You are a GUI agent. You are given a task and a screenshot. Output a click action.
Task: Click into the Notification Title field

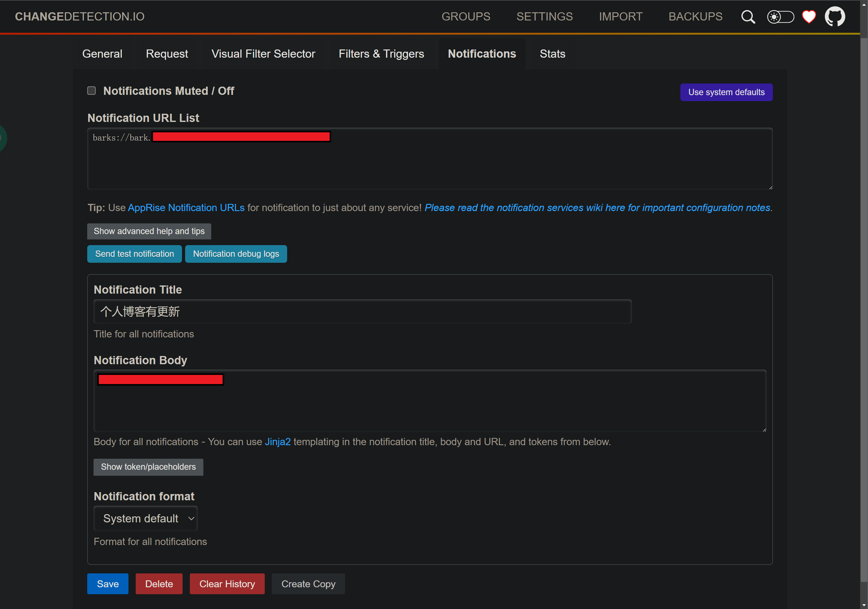[x=362, y=312]
